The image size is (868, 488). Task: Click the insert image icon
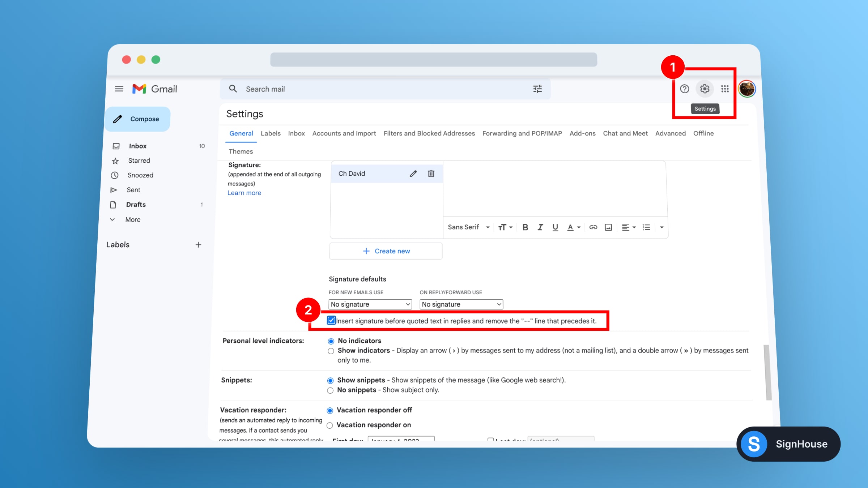pos(608,227)
